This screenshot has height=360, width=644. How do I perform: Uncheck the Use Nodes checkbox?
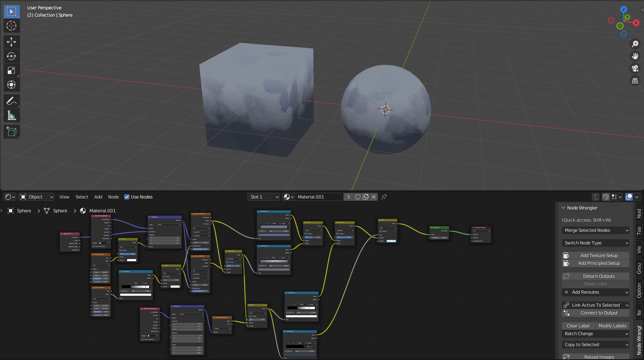point(127,197)
